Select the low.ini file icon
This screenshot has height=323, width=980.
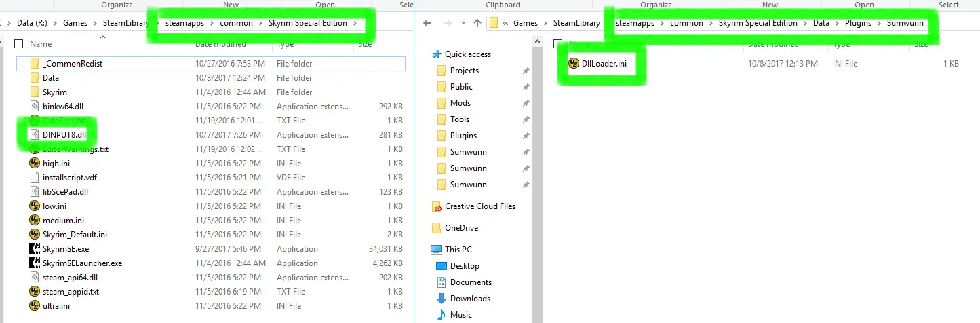[35, 206]
